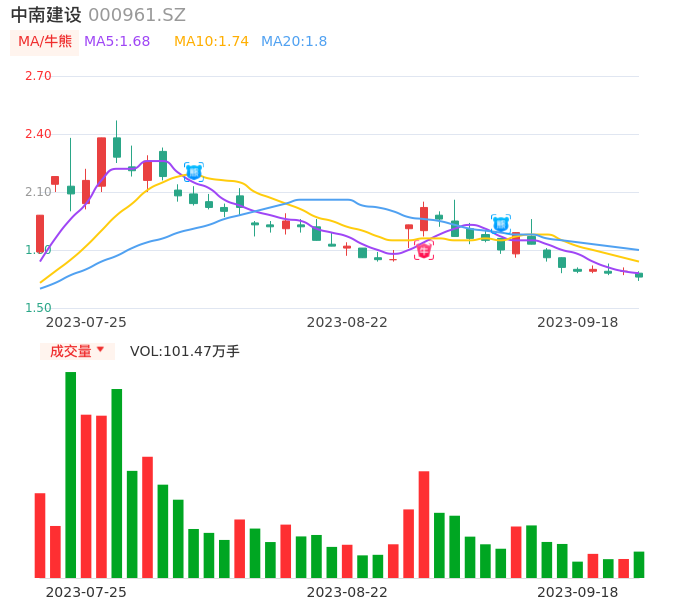686x606 pixels.
Task: Click the first blue bear signal icon
Action: pyautogui.click(x=194, y=172)
